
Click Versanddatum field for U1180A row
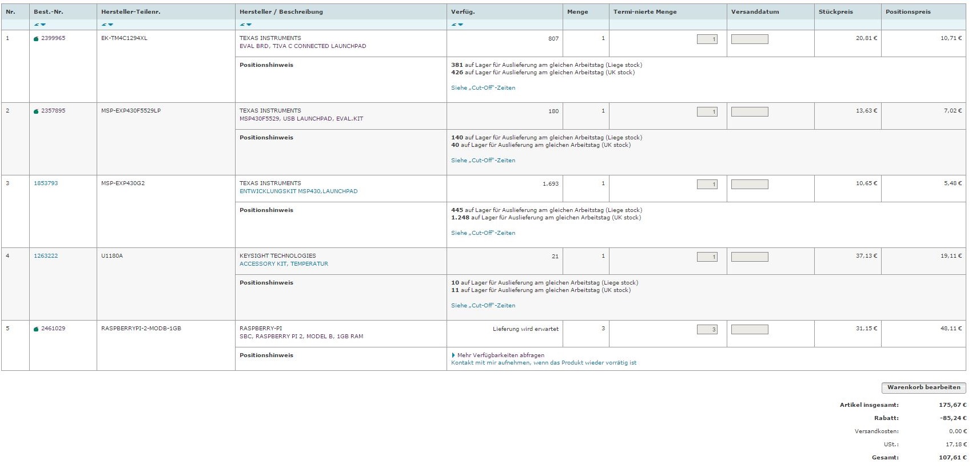pos(750,257)
